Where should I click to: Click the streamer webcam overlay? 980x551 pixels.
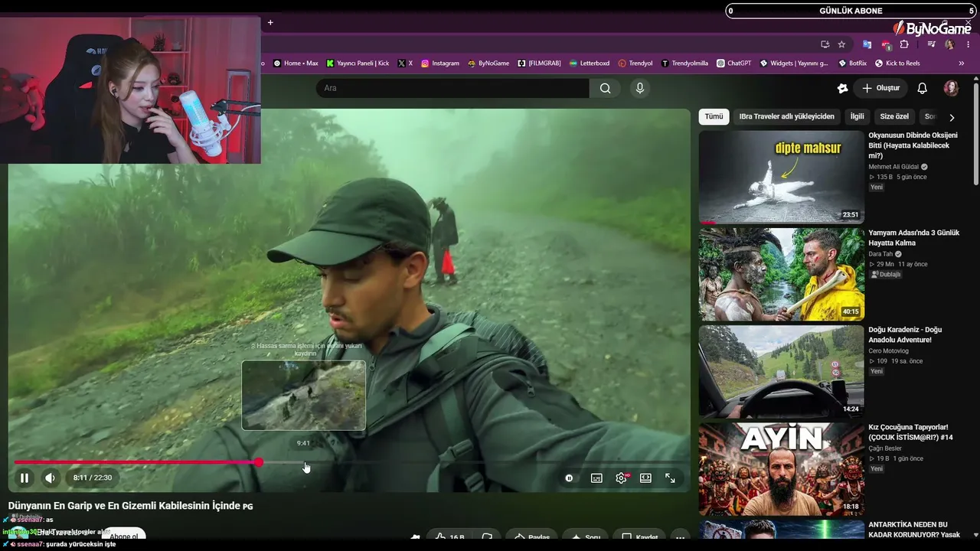[130, 90]
